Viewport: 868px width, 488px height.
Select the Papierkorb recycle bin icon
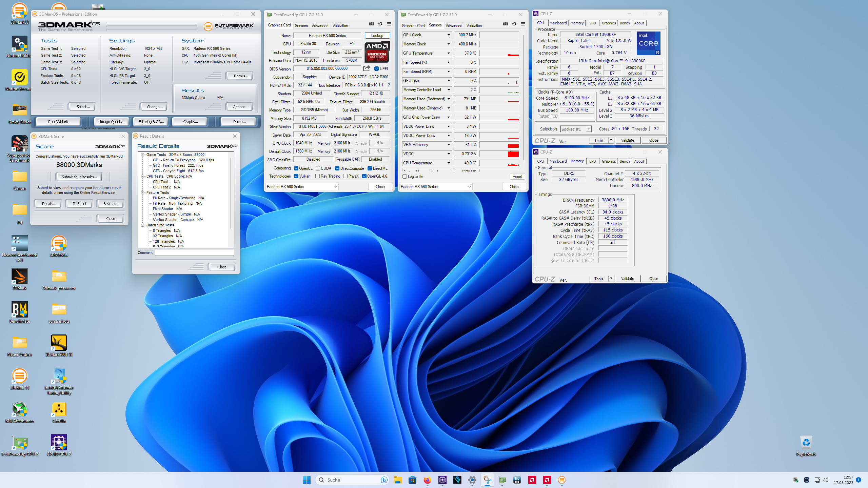coord(806,445)
